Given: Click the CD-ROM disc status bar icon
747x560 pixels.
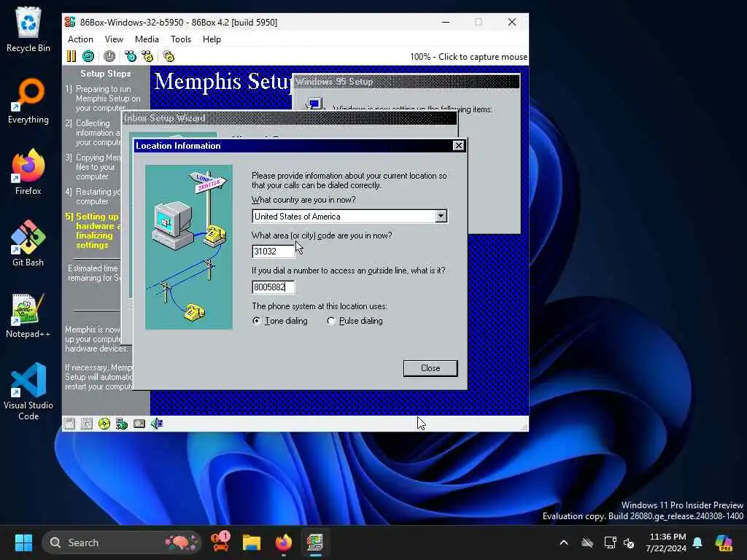Looking at the screenshot, I should tap(104, 424).
